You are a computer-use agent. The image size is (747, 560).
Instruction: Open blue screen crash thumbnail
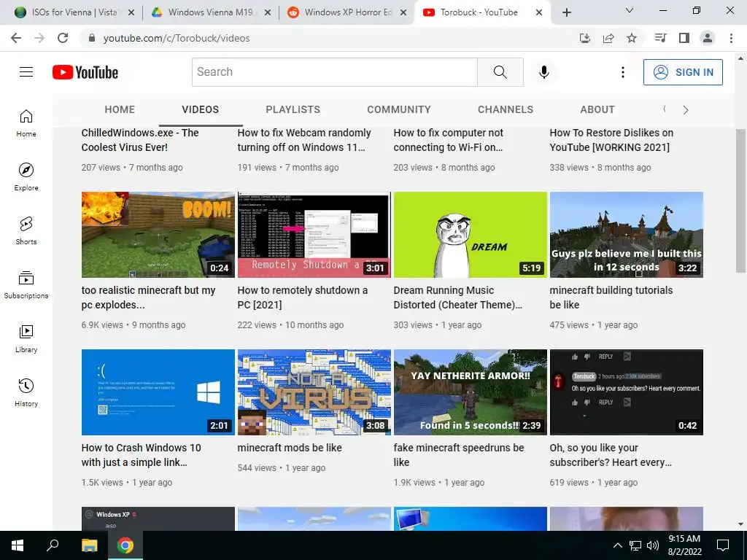pos(158,392)
